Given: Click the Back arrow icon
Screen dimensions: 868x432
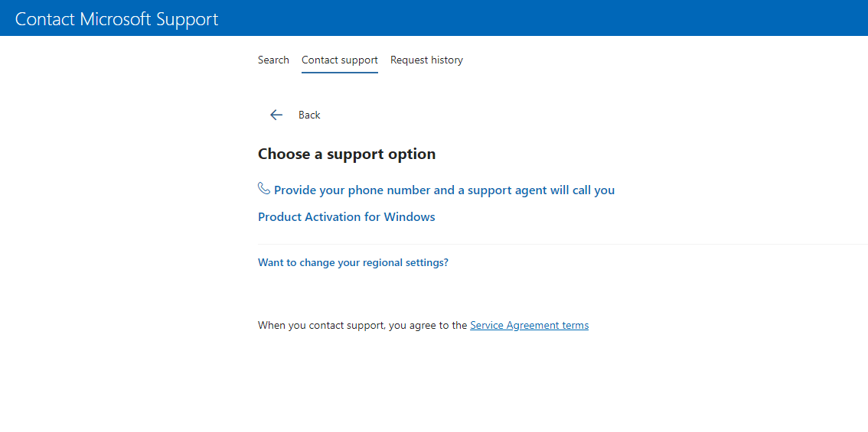Looking at the screenshot, I should coord(276,115).
